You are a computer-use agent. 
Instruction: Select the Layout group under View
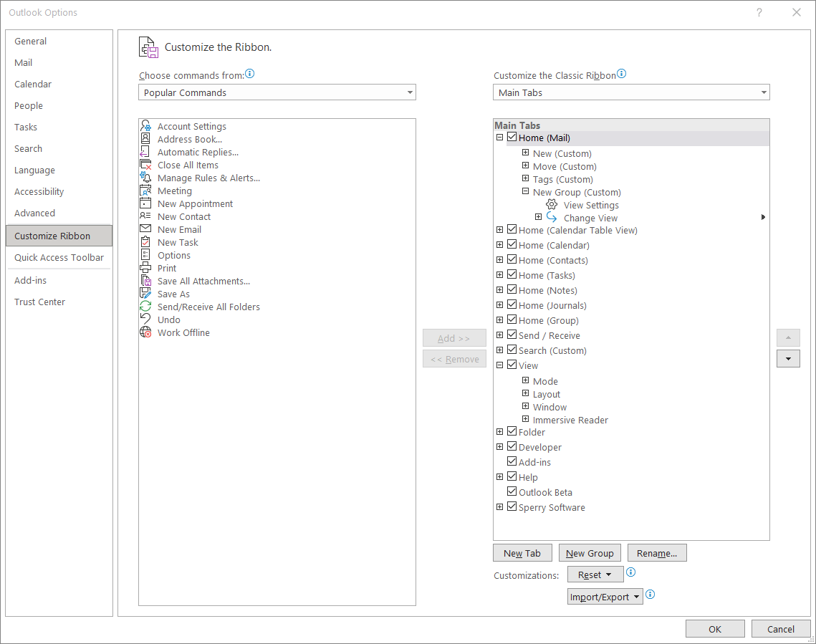click(547, 394)
